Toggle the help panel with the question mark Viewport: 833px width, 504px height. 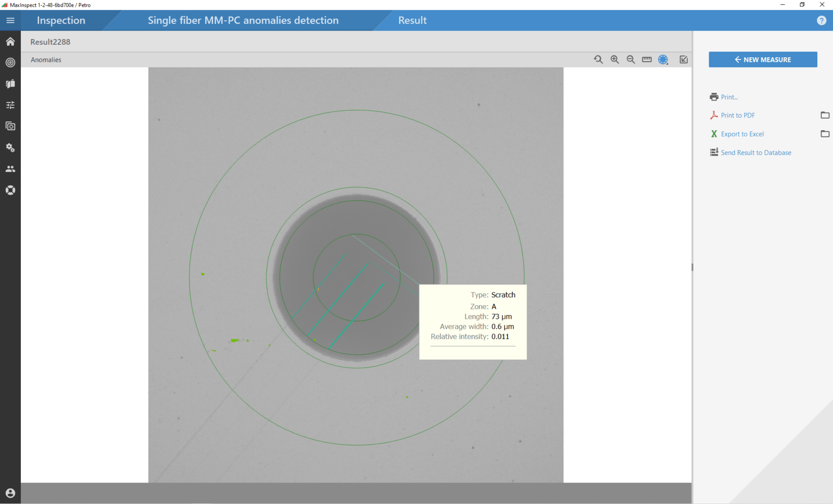coord(821,20)
